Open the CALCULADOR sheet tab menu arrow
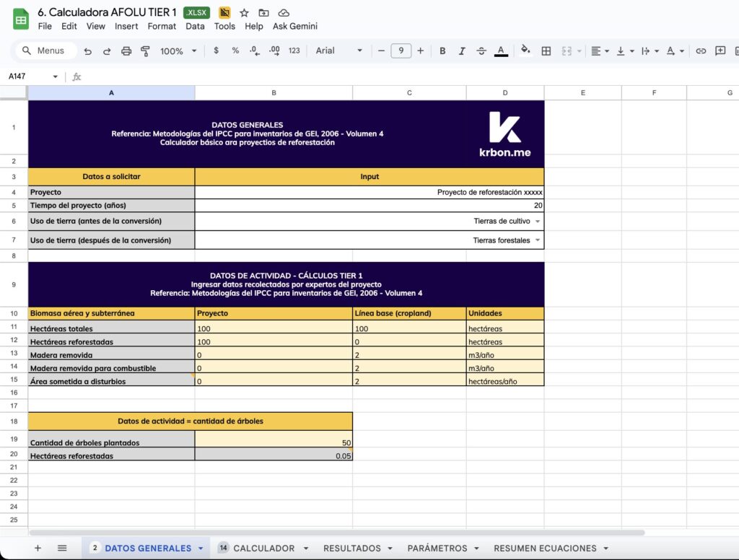This screenshot has height=560, width=739. click(x=306, y=548)
